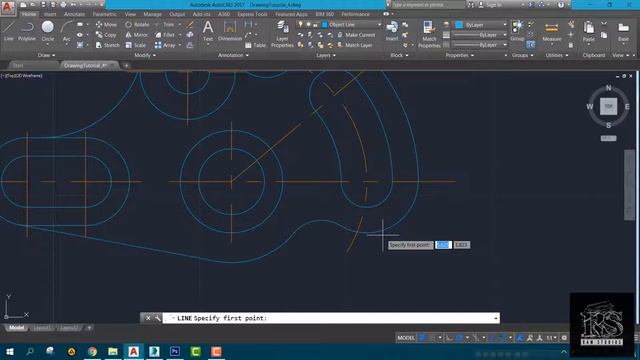Click the Fillet tool
Image resolution: width=640 pixels, height=360 pixels.
165,35
